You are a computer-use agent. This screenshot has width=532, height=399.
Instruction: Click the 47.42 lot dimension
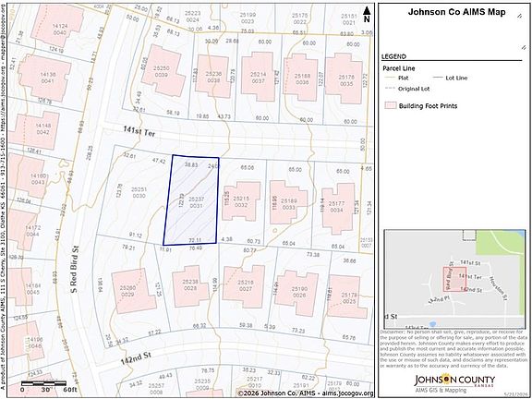click(159, 161)
